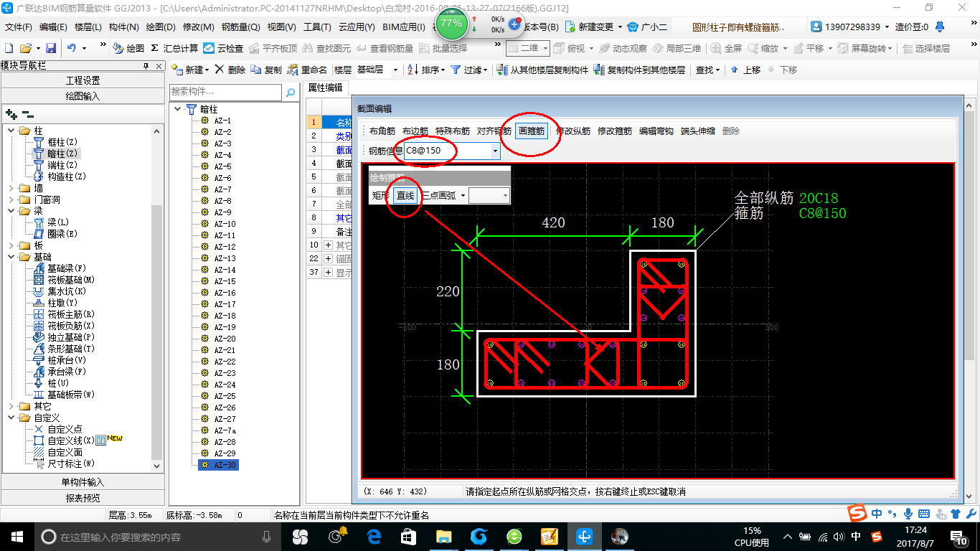This screenshot has height=551, width=980.
Task: Select 集水坑(K) tree item
Action: 60,291
